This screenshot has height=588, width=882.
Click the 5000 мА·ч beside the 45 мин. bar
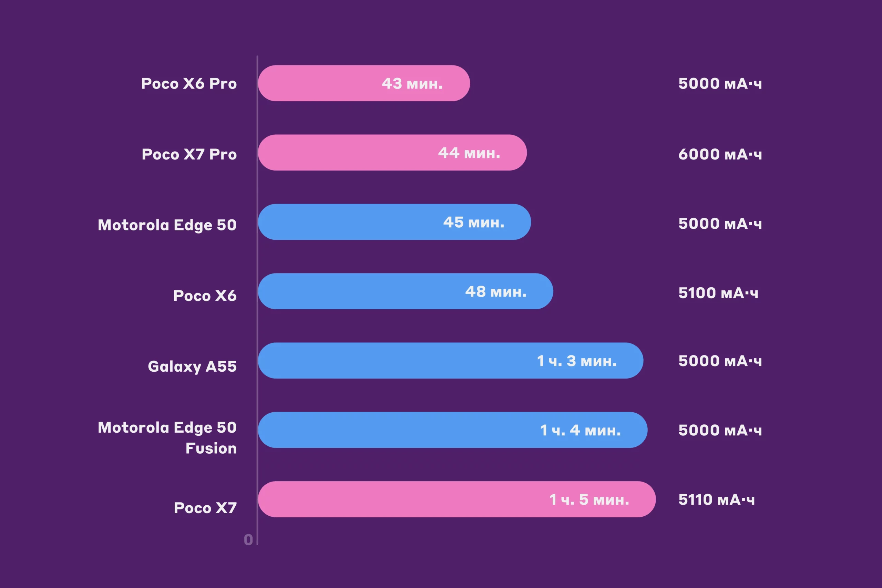click(x=720, y=224)
